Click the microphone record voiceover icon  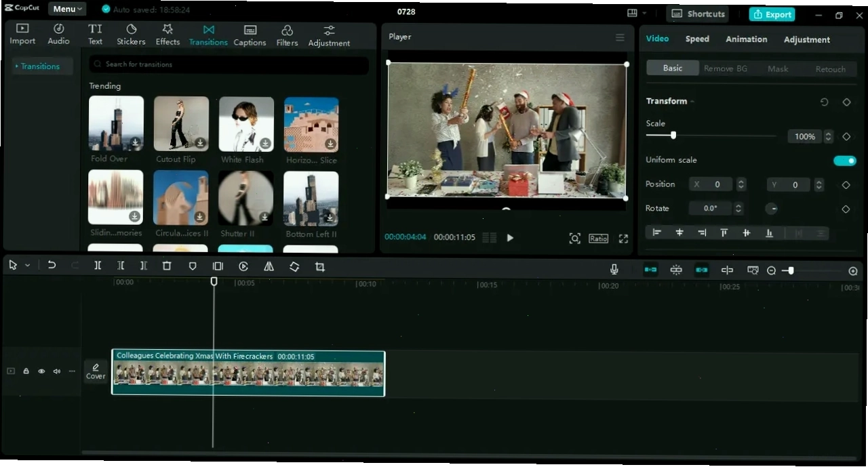pyautogui.click(x=614, y=270)
